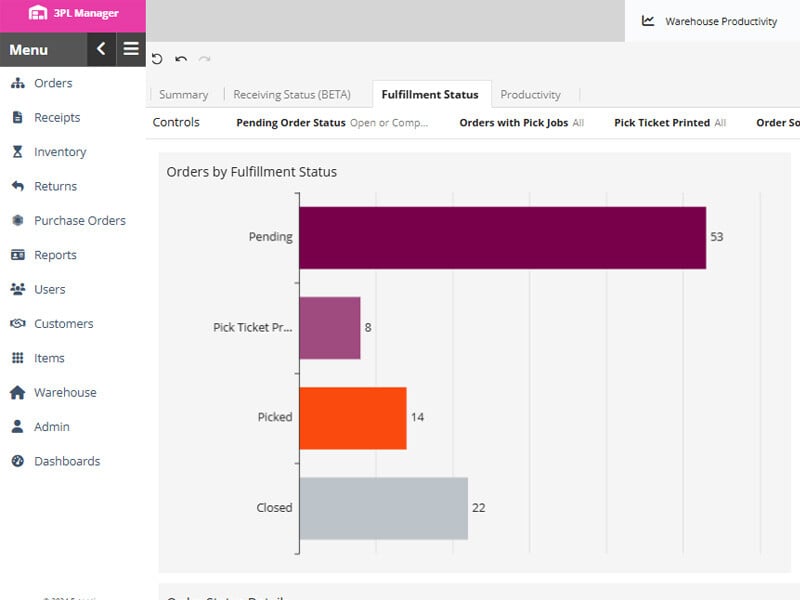This screenshot has width=800, height=600.
Task: Select the mauve Pick Ticket Printed bar
Action: [x=330, y=328]
